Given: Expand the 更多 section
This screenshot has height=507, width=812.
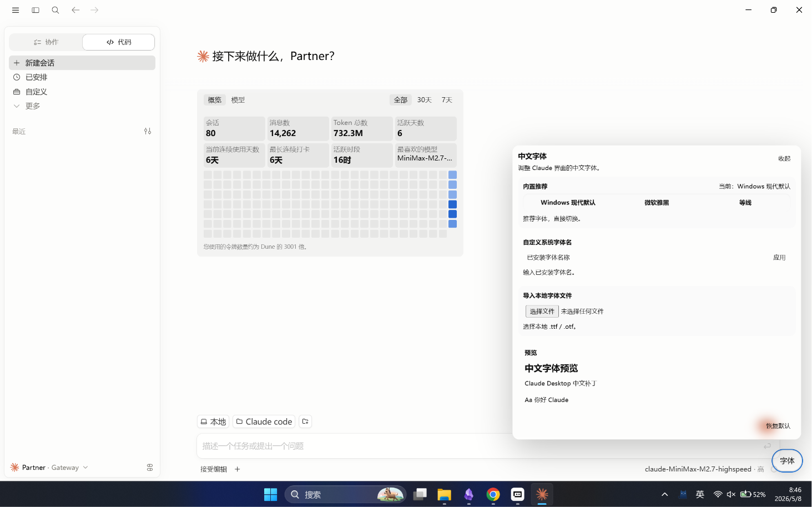Looking at the screenshot, I should 82,106.
